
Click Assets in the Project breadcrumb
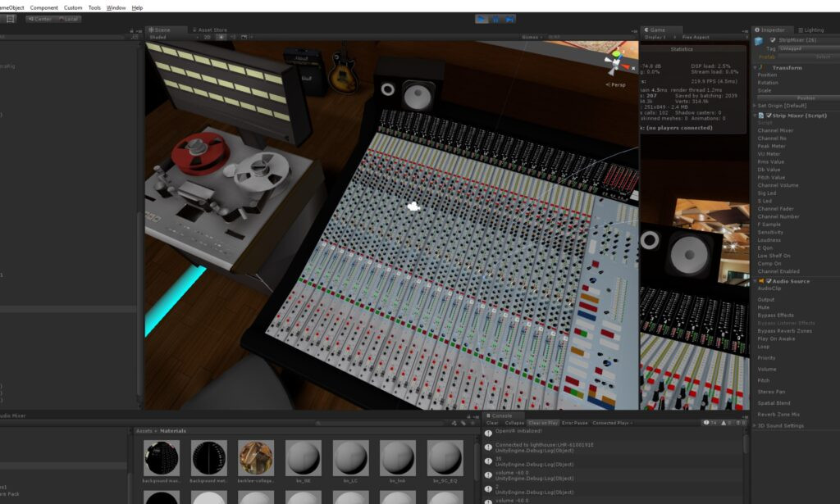click(144, 431)
